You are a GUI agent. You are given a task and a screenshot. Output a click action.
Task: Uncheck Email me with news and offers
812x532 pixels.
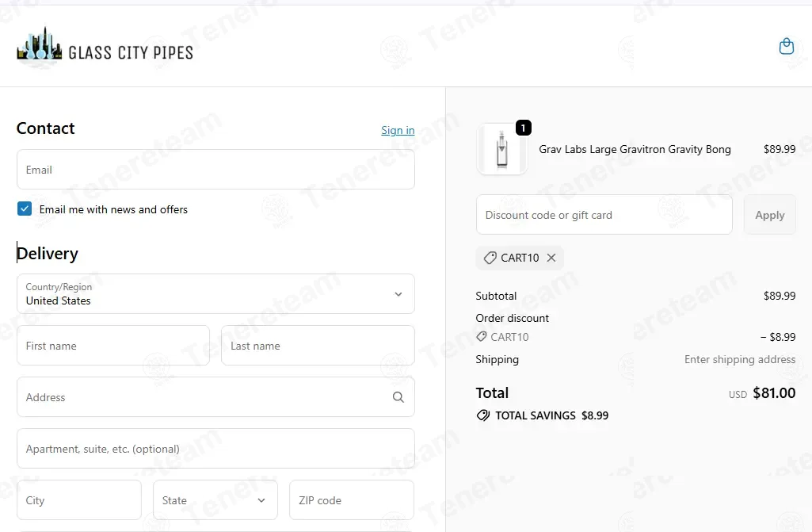pos(25,209)
